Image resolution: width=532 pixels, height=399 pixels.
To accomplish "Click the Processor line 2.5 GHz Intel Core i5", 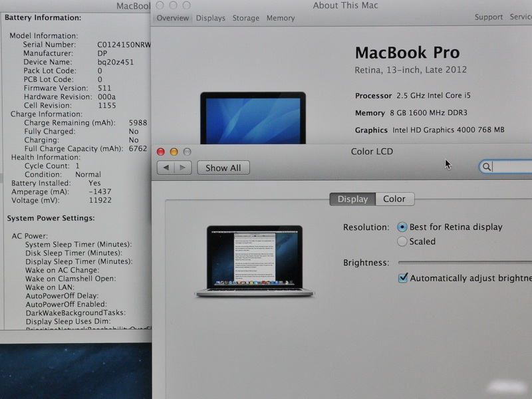I will 412,96.
